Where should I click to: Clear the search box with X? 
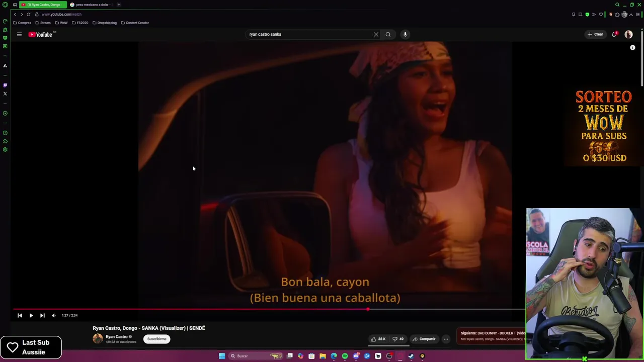376,34
